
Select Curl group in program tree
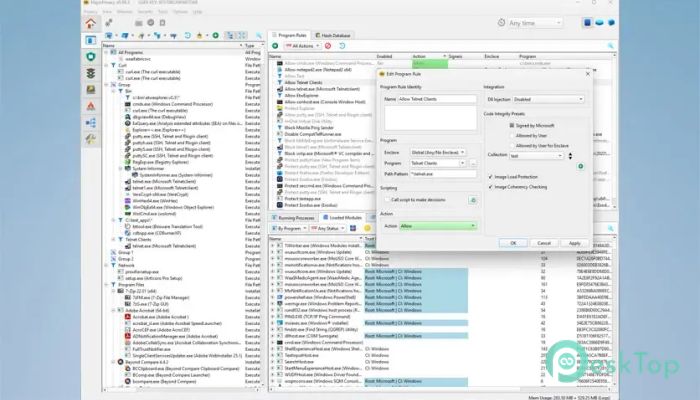[122, 65]
